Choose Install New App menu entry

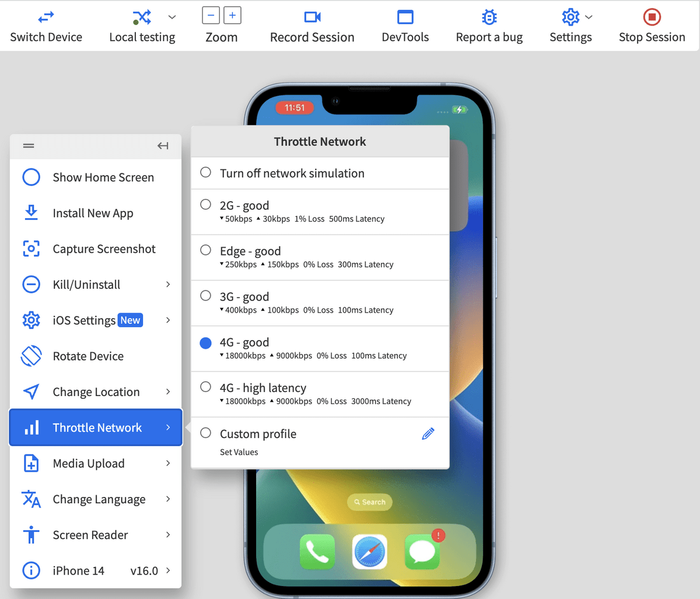(x=96, y=213)
